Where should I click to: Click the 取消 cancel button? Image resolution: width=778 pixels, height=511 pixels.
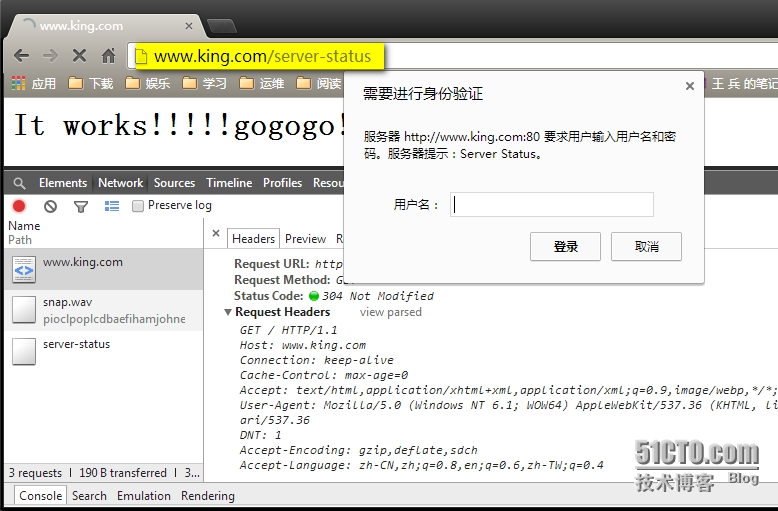[x=646, y=247]
